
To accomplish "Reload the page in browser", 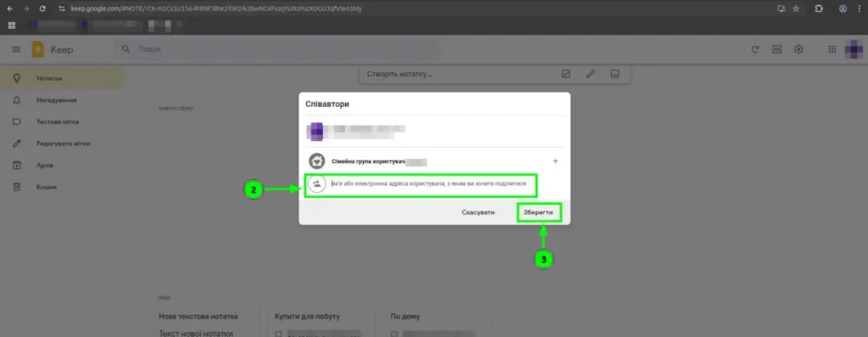I will pos(42,8).
